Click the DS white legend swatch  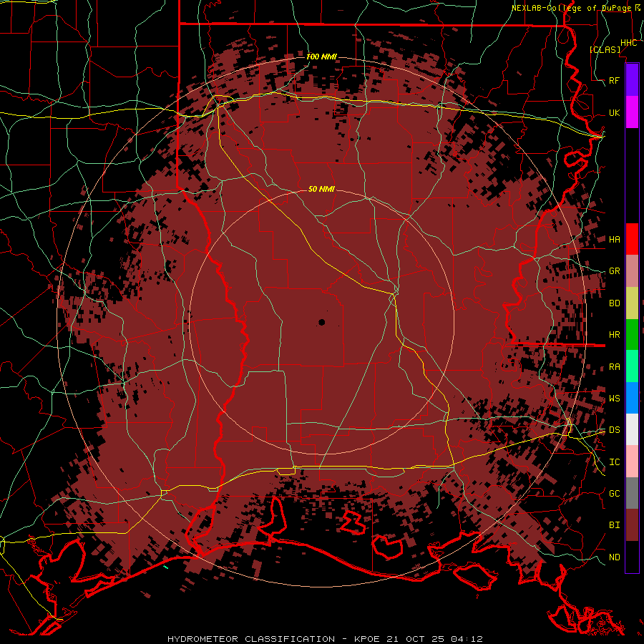[x=632, y=429]
